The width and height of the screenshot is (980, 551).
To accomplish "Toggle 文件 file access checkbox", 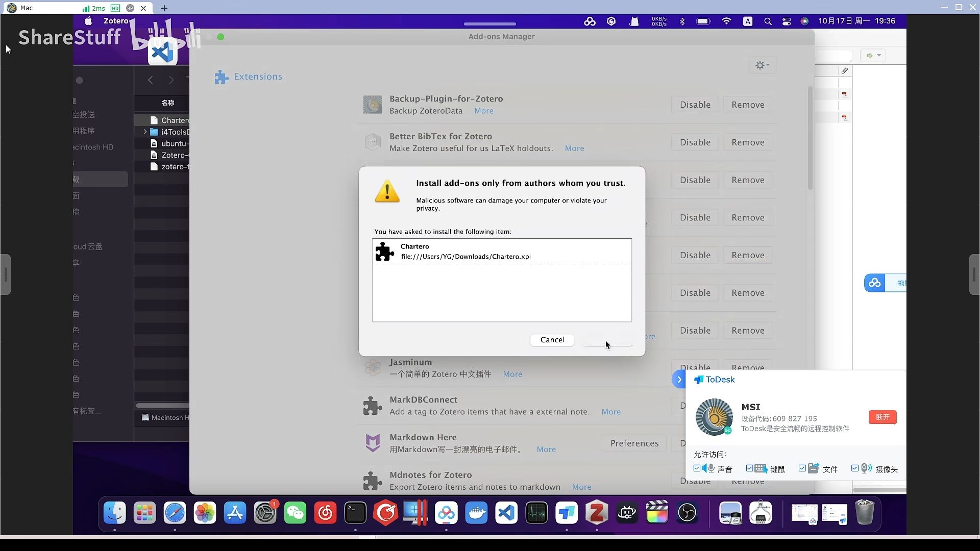I will tap(802, 468).
